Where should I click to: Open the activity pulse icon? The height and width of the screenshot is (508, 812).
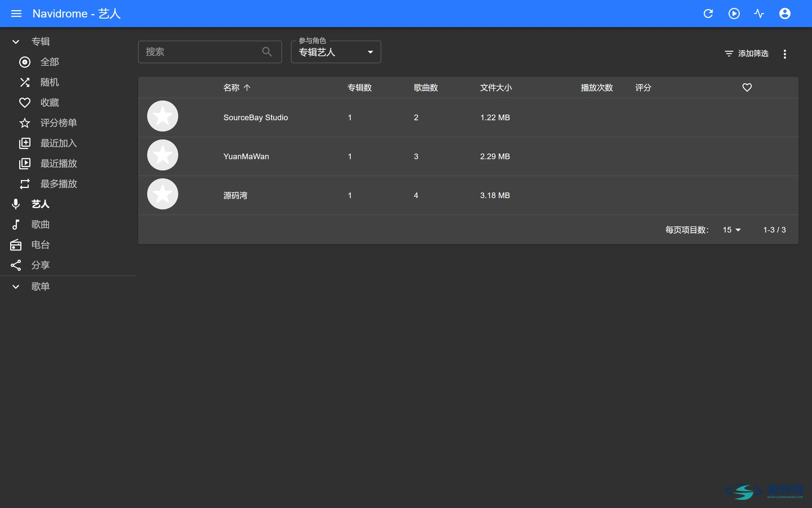click(x=759, y=14)
